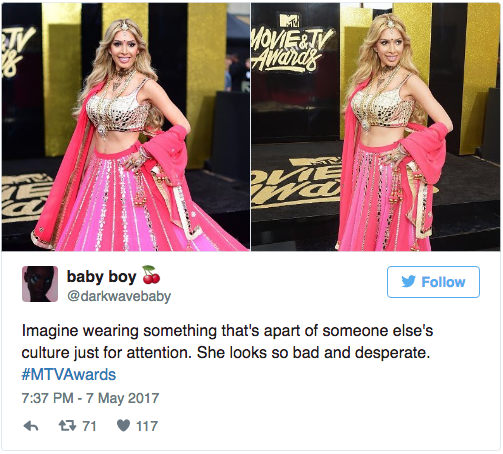This screenshot has height=454, width=503.
Task: Open the #MTVAwards hashtag link
Action: pos(69,375)
